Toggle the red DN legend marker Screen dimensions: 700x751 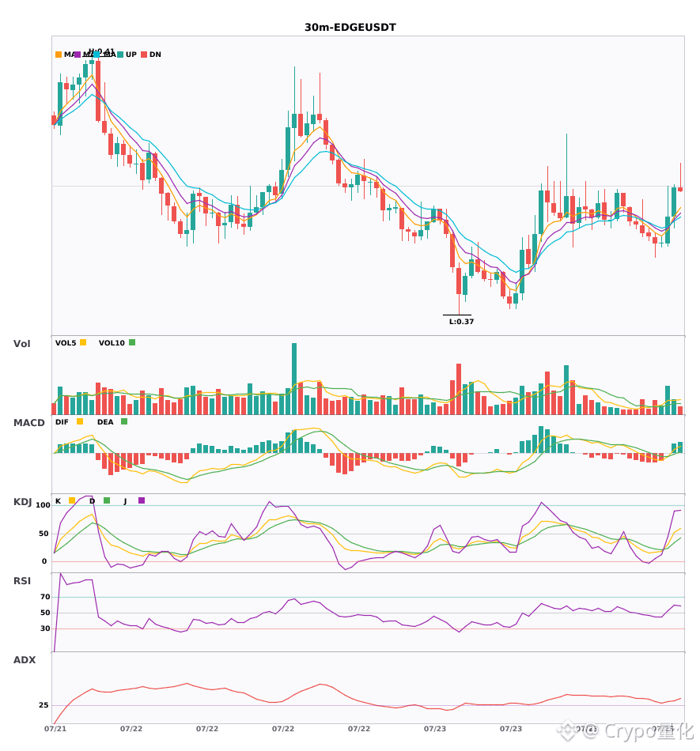(144, 55)
